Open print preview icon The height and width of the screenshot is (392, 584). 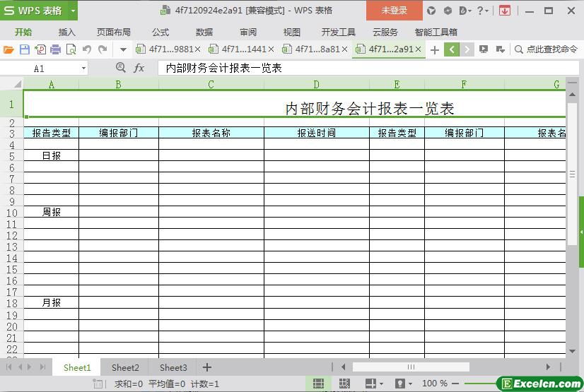(x=71, y=49)
